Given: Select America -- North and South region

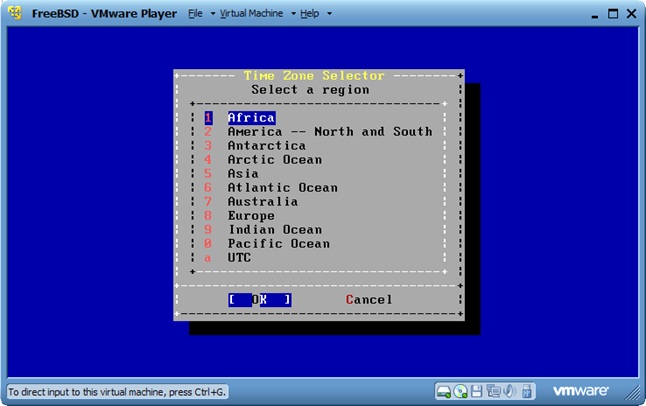Looking at the screenshot, I should 329,132.
